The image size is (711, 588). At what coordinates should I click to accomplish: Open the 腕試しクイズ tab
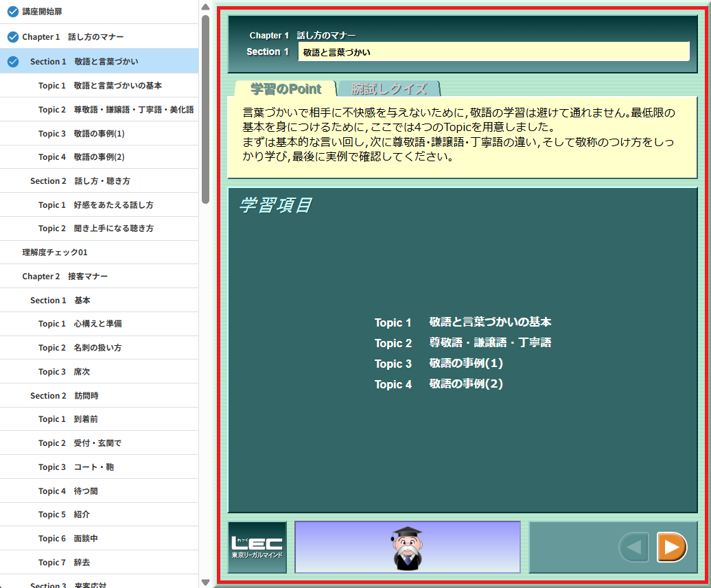pyautogui.click(x=389, y=89)
